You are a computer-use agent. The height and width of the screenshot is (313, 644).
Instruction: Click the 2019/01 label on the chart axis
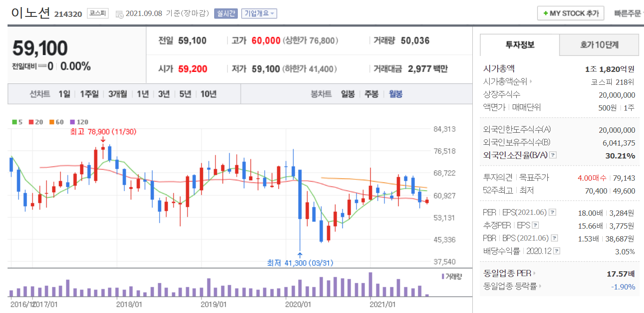[214, 305]
